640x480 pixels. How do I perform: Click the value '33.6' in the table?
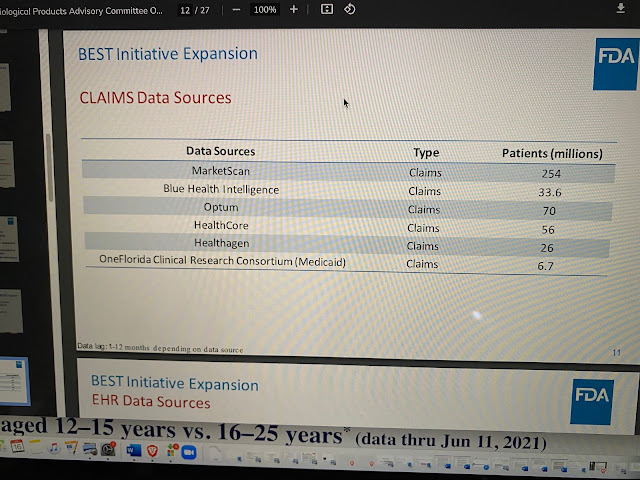click(550, 192)
